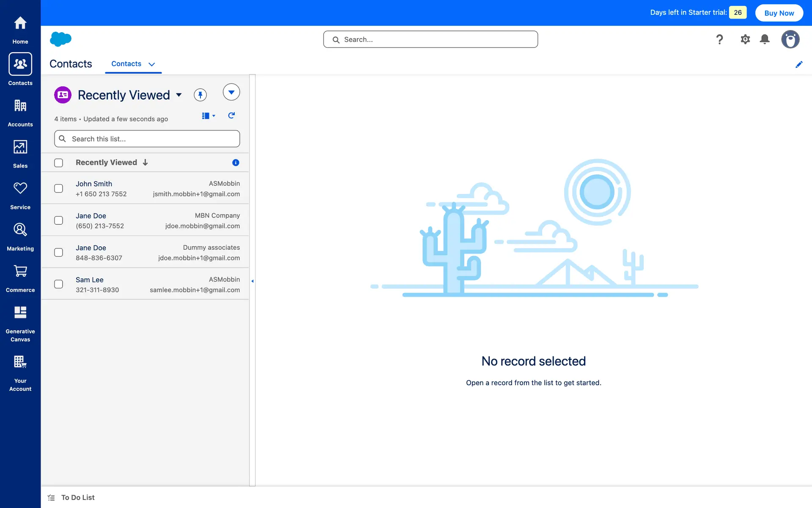The image size is (812, 508).
Task: Open the Setup gear menu
Action: pos(745,39)
